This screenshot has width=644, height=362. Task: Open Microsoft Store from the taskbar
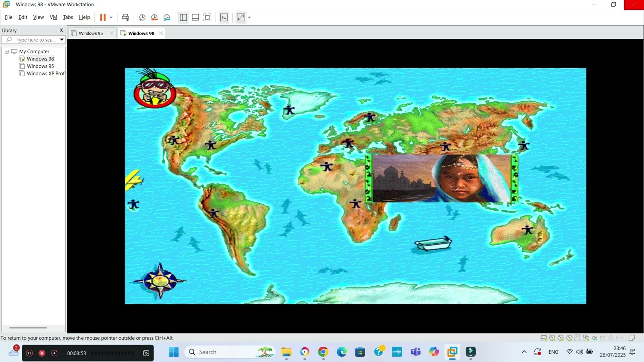coord(360,352)
